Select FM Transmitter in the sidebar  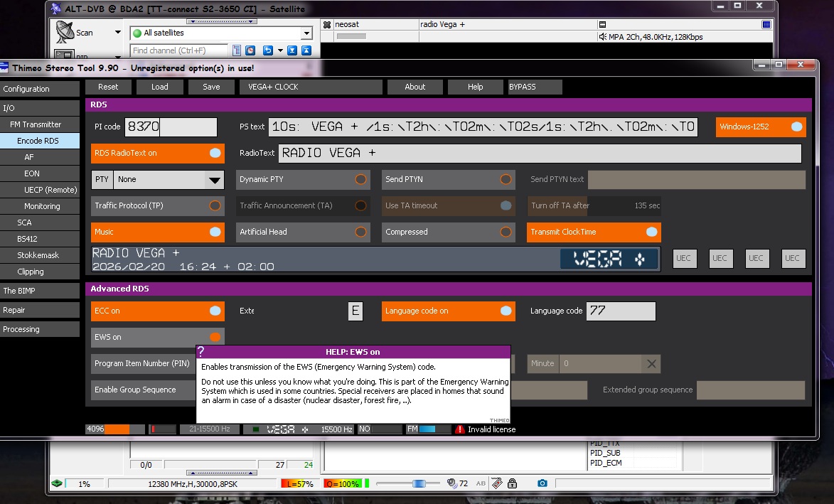[40, 124]
